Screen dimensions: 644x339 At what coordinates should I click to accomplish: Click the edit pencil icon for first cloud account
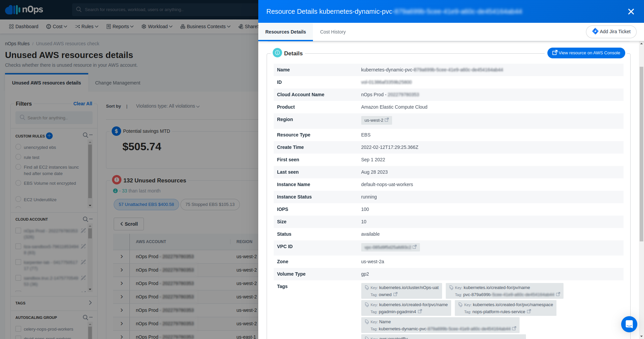pos(84,231)
